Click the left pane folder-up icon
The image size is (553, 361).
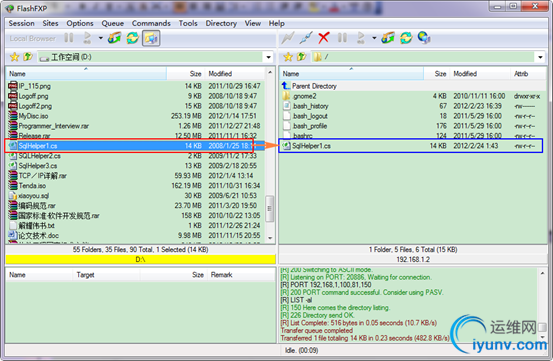click(x=28, y=57)
